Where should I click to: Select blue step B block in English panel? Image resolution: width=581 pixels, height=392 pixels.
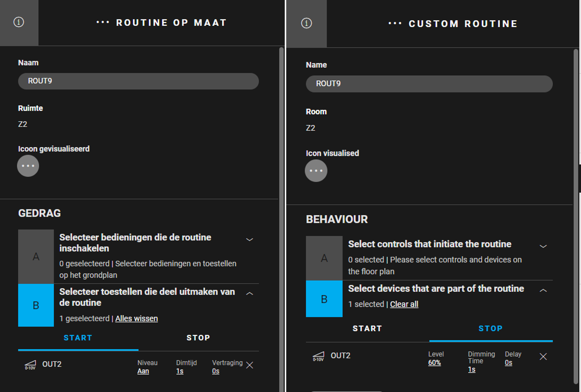[324, 299]
